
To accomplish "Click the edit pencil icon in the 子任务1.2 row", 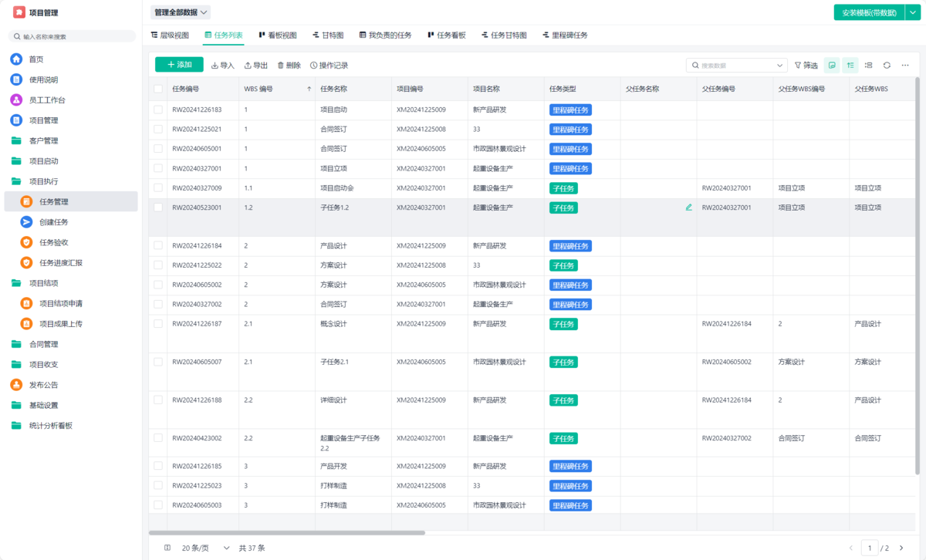I will point(688,207).
